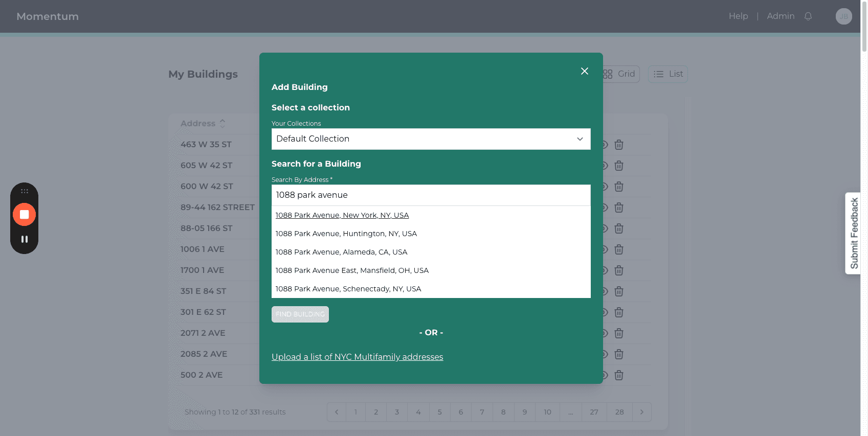Delete the 1006 1 AVE building
The height and width of the screenshot is (436, 868).
619,249
